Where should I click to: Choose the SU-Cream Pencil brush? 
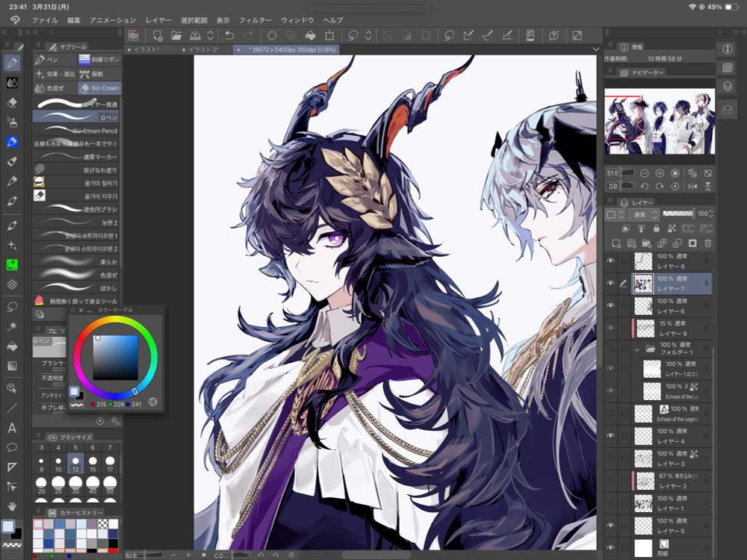coord(75,130)
